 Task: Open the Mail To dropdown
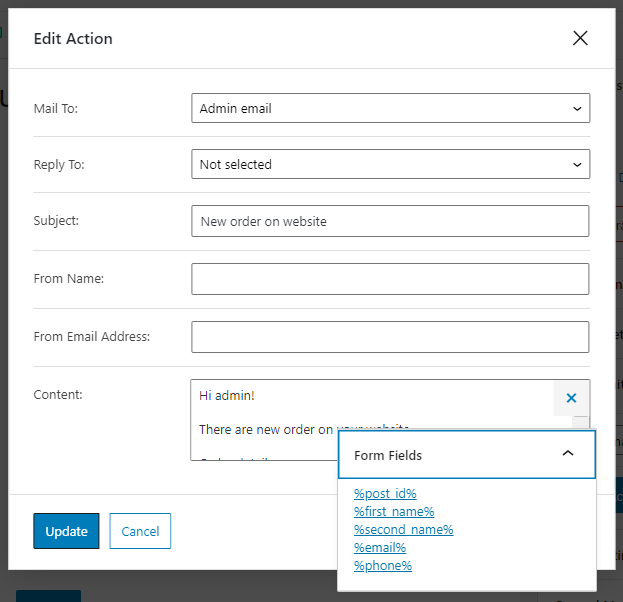click(391, 108)
